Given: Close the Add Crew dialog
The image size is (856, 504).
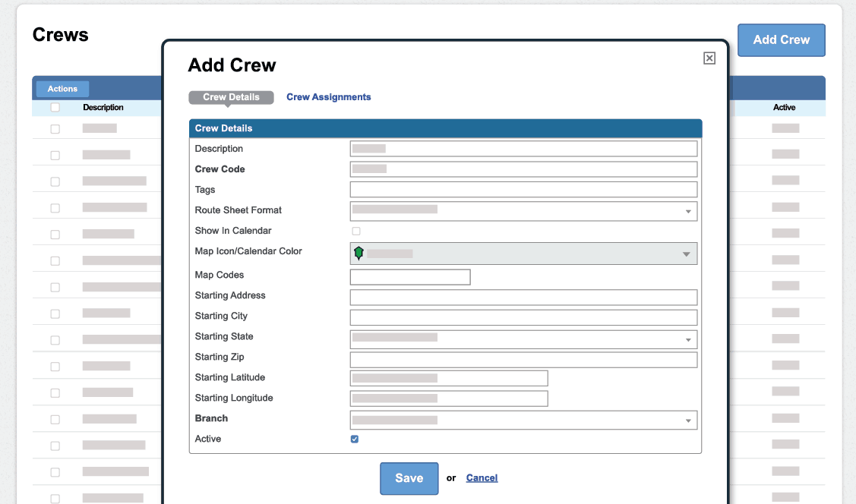Looking at the screenshot, I should (709, 58).
